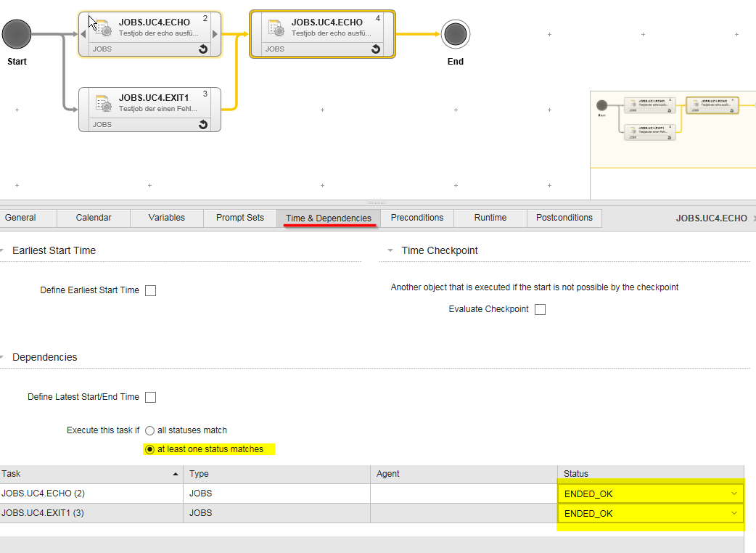This screenshot has height=553, width=756.
Task: Open the ENDED_OK status dropdown for JOBS.UC4.ECHO (2)
Action: [x=736, y=493]
